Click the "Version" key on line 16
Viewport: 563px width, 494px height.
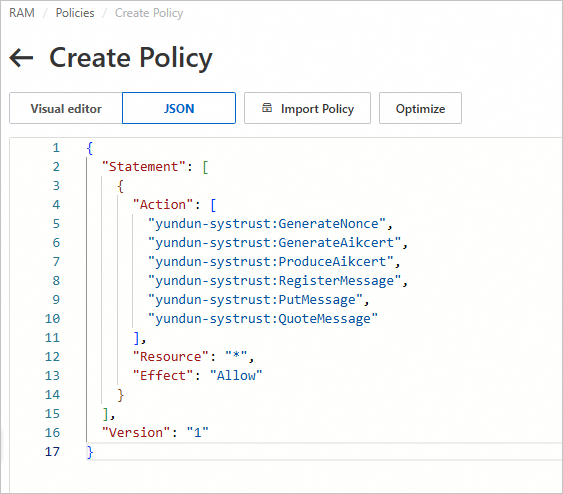(136, 433)
